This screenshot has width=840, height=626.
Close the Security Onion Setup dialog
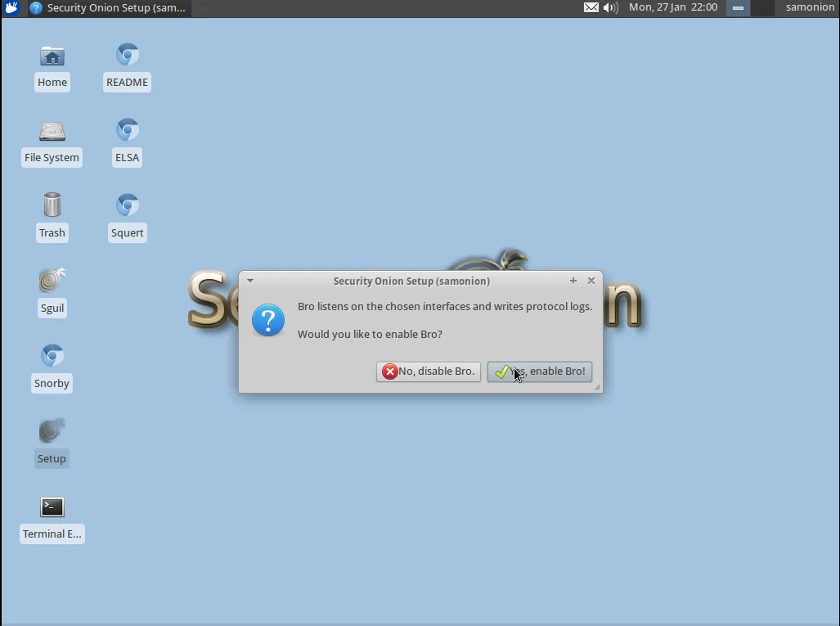point(591,281)
